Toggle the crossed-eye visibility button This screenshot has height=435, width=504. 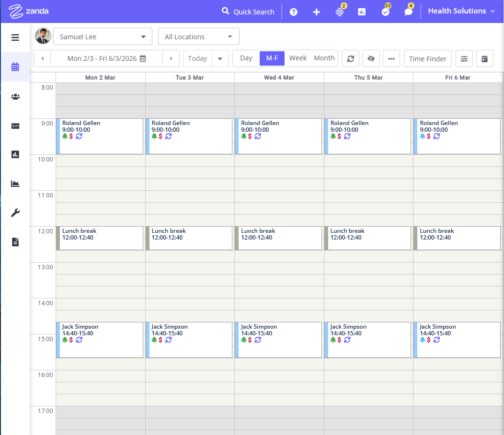pyautogui.click(x=371, y=58)
